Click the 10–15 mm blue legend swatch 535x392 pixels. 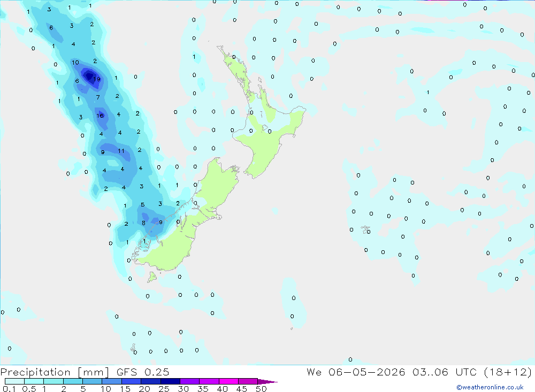click(x=112, y=381)
